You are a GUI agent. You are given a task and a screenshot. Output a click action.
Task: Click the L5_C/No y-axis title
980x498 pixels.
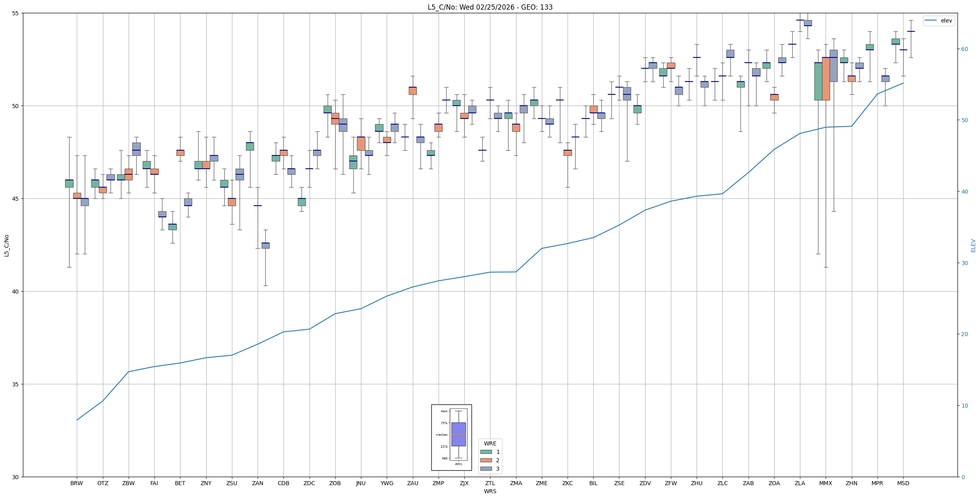coord(6,245)
